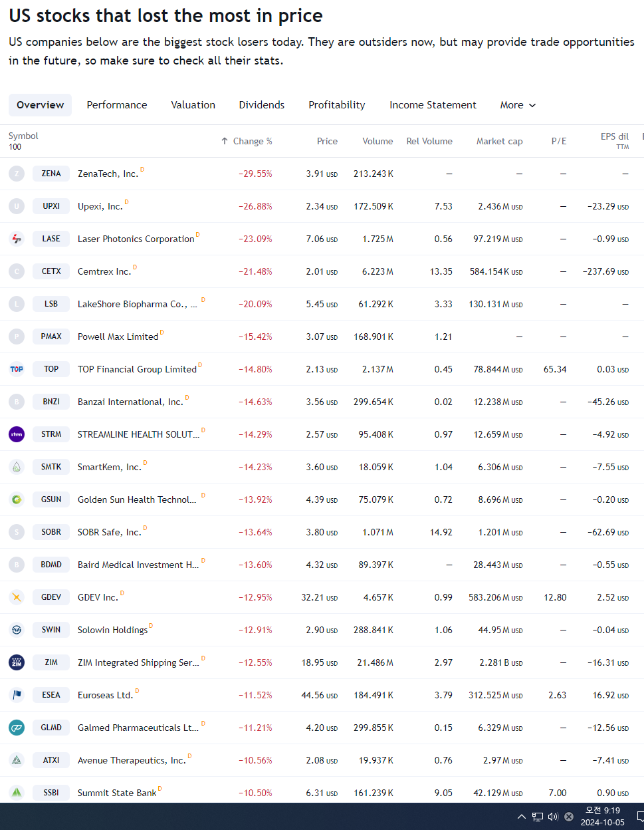Sort by the P/E column header
Viewport: 644px width, 830px height.
coord(559,141)
